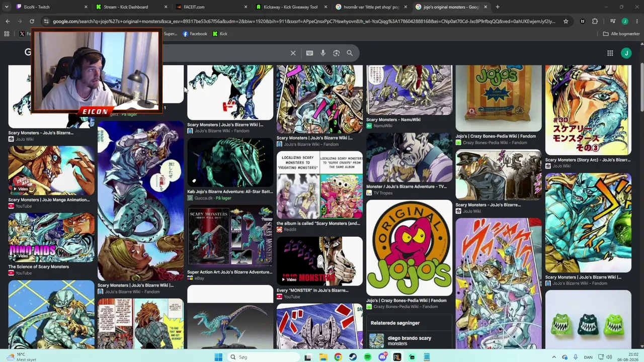The height and width of the screenshot is (362, 644).
Task: Open the three green monster toys image
Action: pyautogui.click(x=588, y=319)
